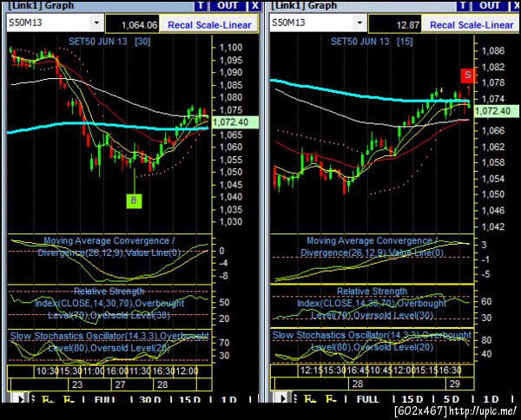Image resolution: width=521 pixels, height=420 pixels.
Task: Select FULL range in left graph toolbar
Action: 105,399
